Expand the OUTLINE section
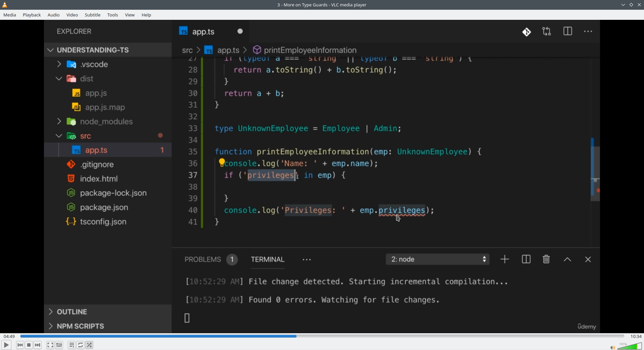The image size is (644, 350). [x=108, y=312]
